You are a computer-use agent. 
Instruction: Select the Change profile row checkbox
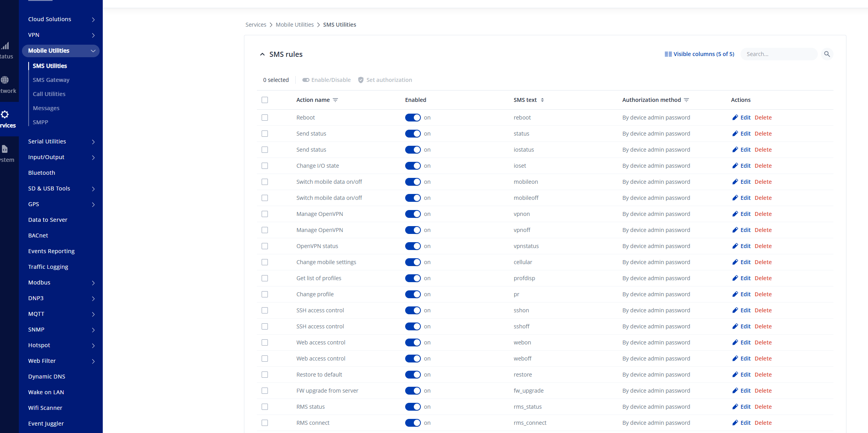tap(265, 294)
